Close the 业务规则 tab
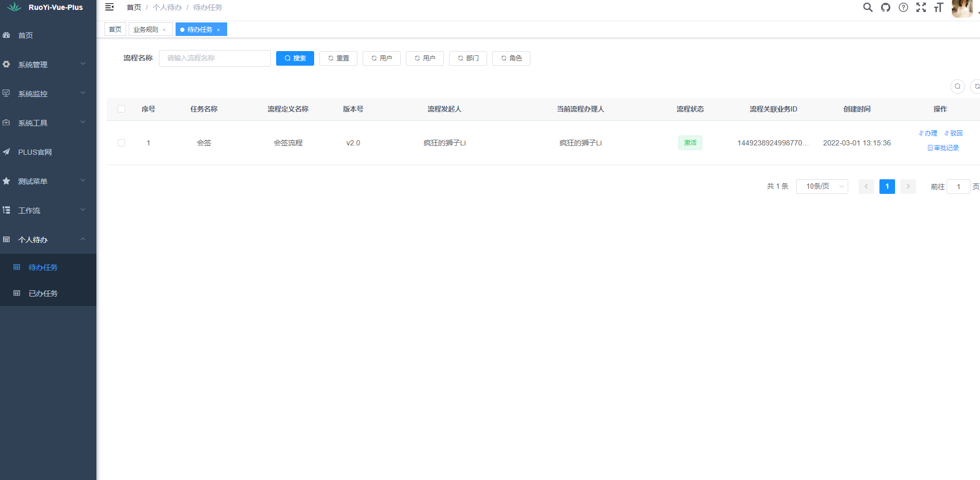Screen dimensions: 980x480 point(164,30)
